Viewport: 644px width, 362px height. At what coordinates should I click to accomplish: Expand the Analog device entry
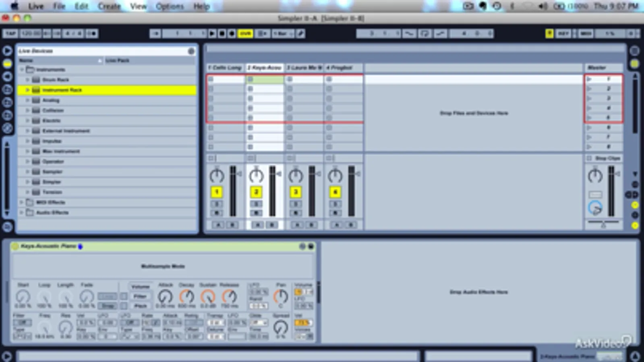click(x=27, y=100)
